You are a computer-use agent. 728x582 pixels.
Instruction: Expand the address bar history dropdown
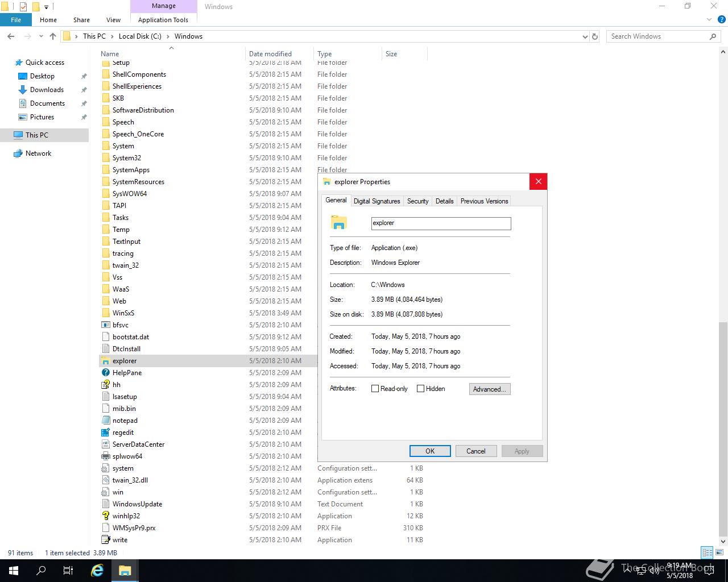click(585, 36)
